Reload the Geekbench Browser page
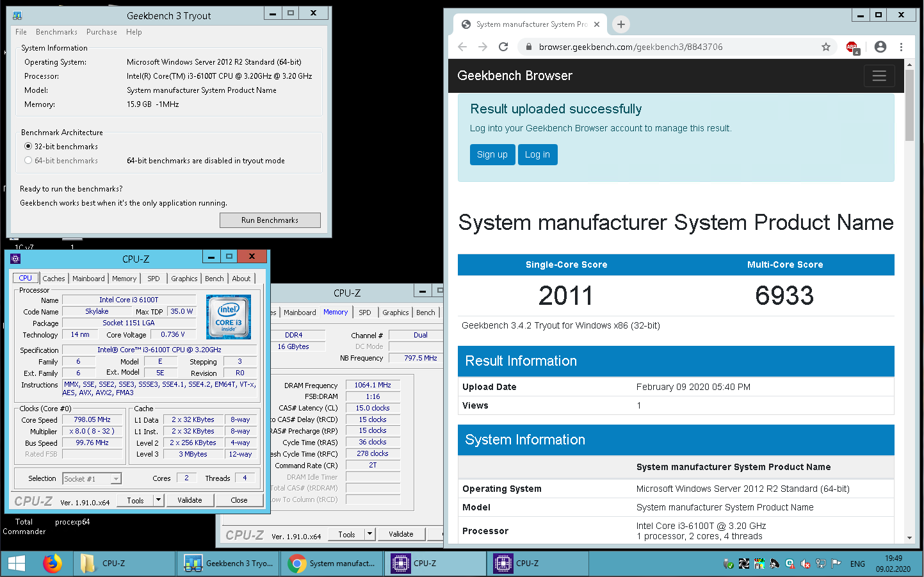This screenshot has width=924, height=577. pyautogui.click(x=503, y=47)
